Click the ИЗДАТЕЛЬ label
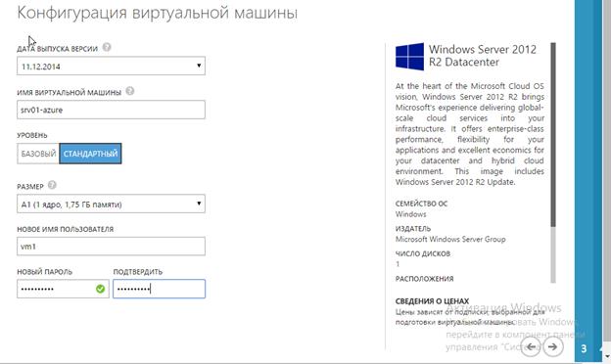 point(413,229)
